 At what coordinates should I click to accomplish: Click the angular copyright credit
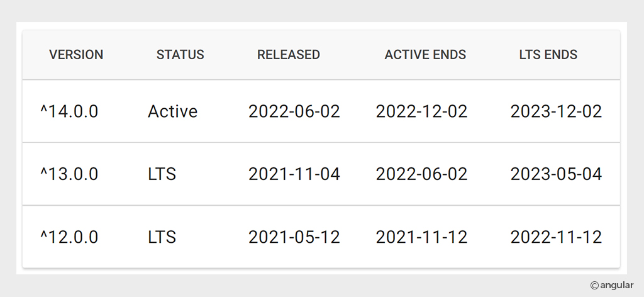pyautogui.click(x=612, y=286)
